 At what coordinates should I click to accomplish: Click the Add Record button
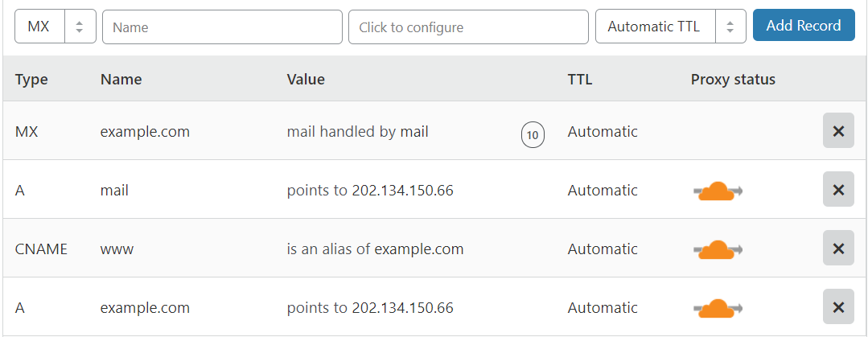[x=804, y=26]
